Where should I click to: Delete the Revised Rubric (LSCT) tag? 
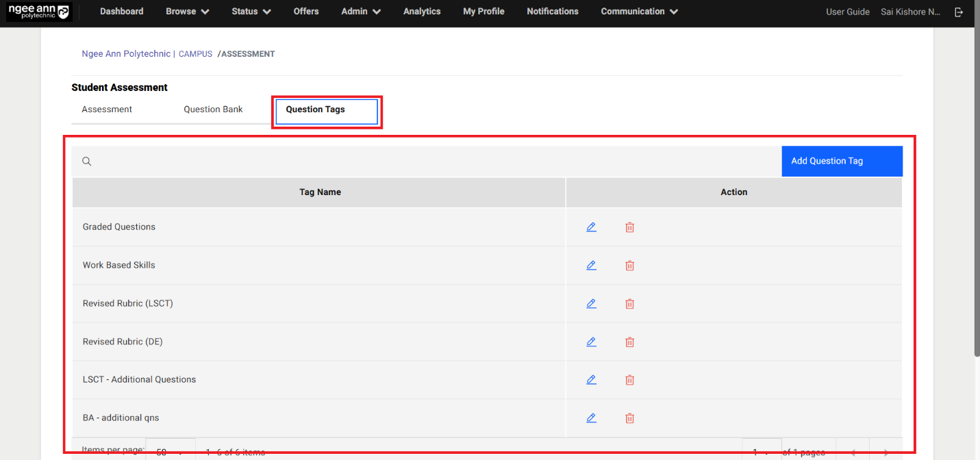pos(629,304)
